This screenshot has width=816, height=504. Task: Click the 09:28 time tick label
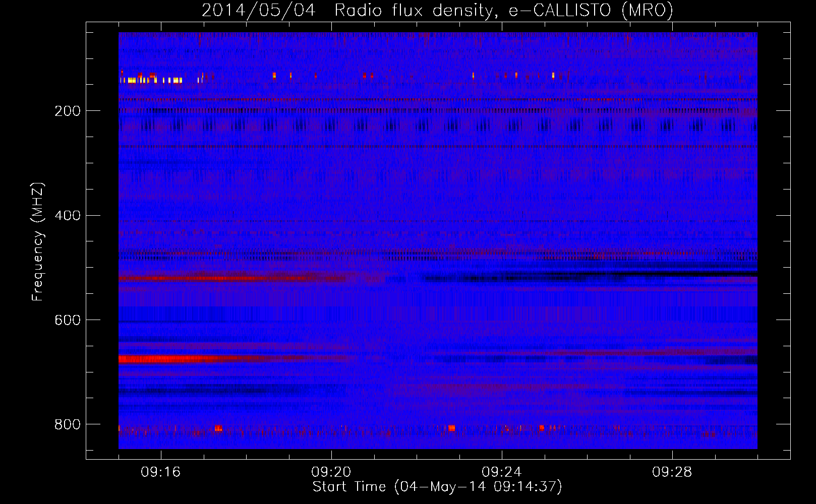[672, 472]
